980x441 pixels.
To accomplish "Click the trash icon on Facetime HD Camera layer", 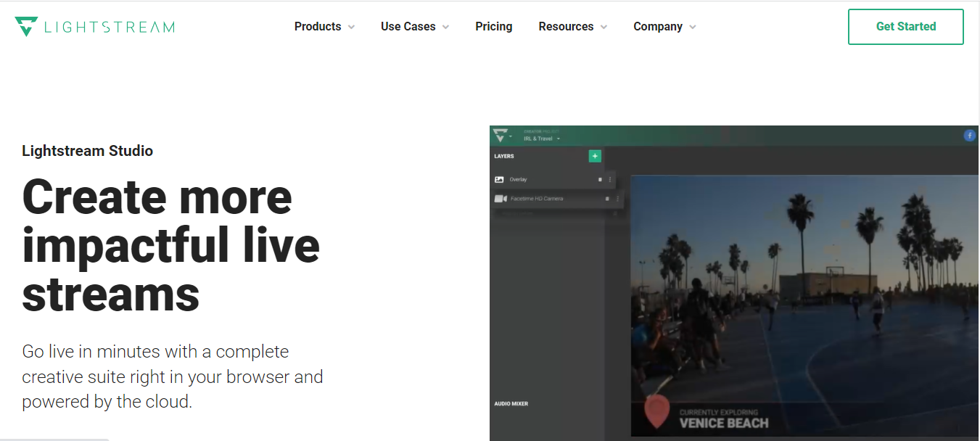I will (x=607, y=199).
